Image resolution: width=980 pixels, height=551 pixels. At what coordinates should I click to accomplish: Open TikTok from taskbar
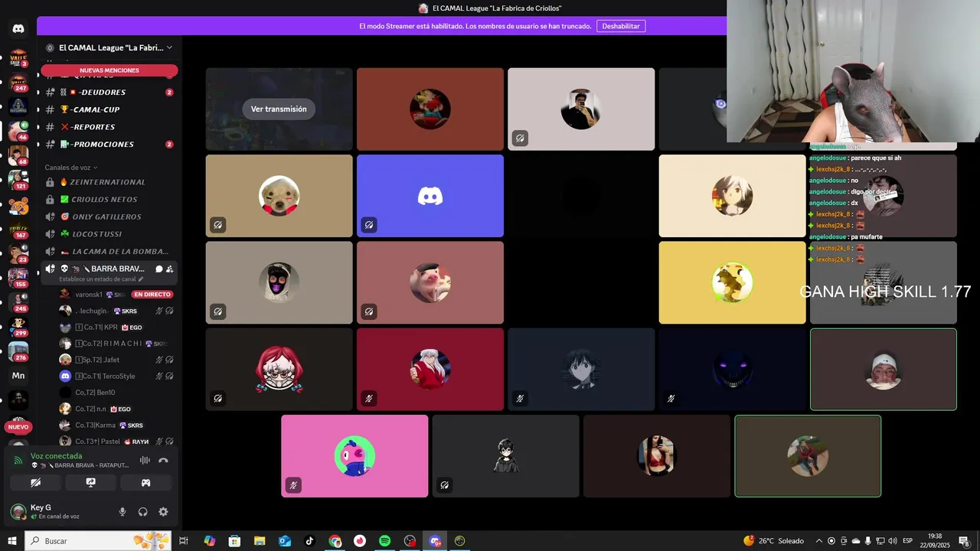click(309, 541)
